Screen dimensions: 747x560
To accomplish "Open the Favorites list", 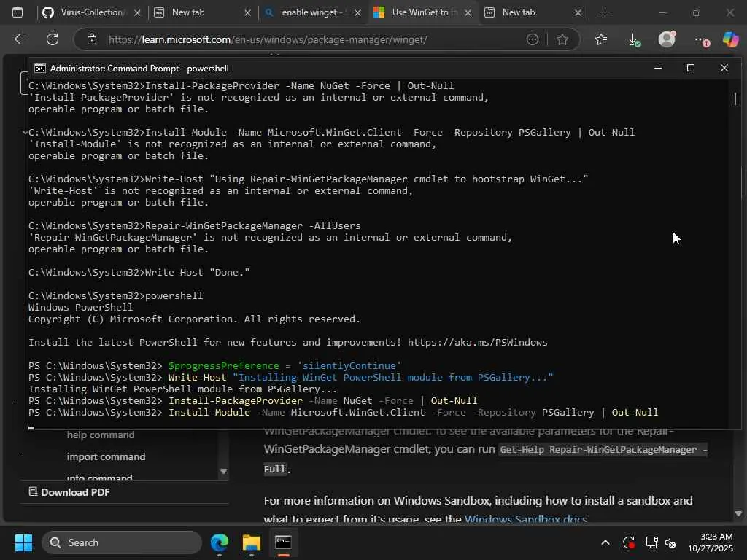I will tap(601, 39).
